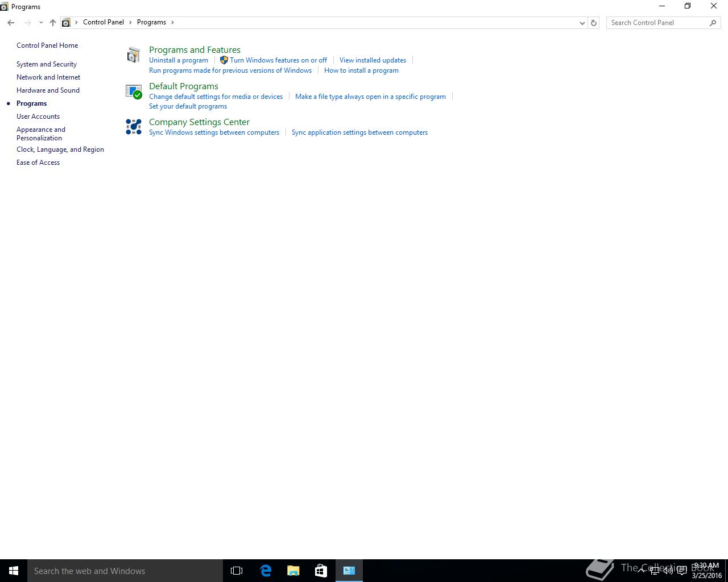
Task: Click Set your default programs
Action: [188, 106]
